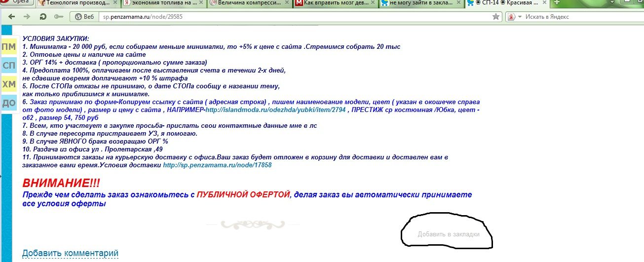
Task: Click the ХМ sidebar button
Action: (x=9, y=84)
